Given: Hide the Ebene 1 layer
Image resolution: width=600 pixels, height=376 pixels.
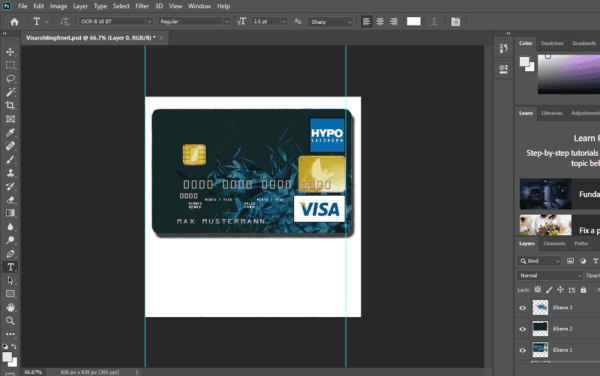Looking at the screenshot, I should pyautogui.click(x=522, y=350).
